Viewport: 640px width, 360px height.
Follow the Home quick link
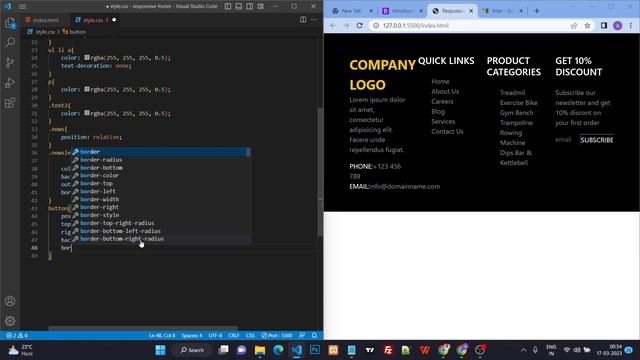440,81
